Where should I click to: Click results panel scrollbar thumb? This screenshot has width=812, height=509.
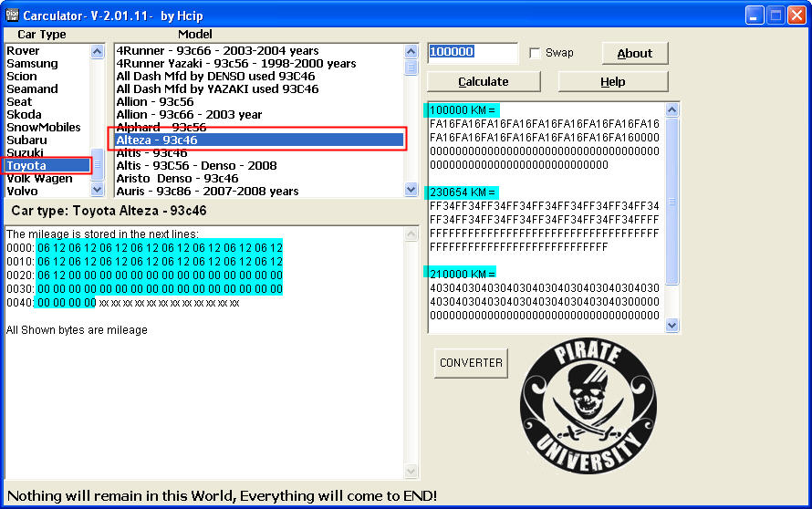pyautogui.click(x=671, y=202)
